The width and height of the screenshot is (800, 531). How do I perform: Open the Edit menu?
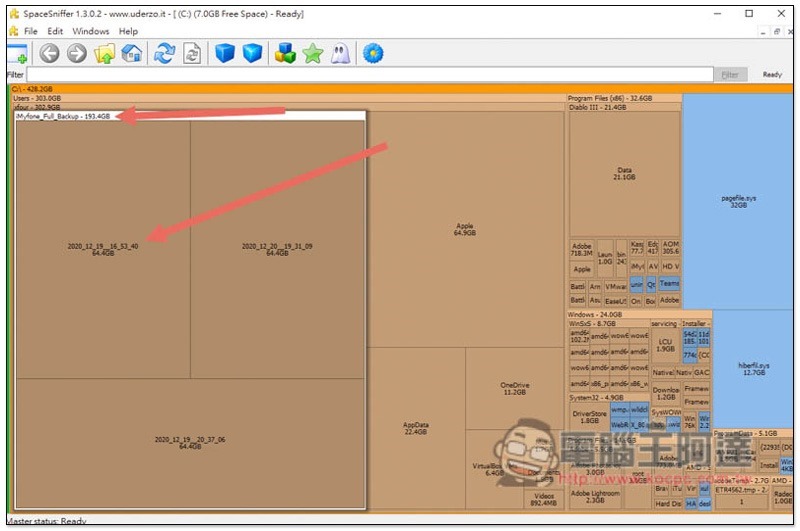(x=56, y=31)
